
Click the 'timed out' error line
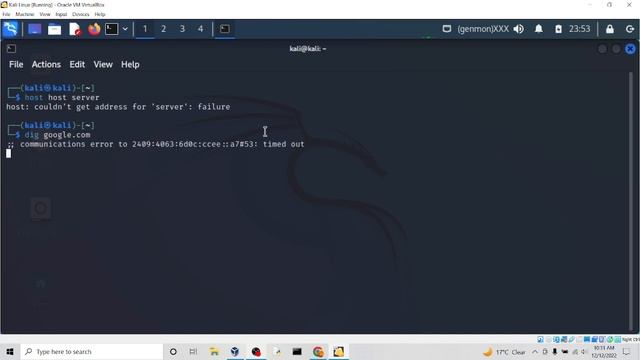156,144
